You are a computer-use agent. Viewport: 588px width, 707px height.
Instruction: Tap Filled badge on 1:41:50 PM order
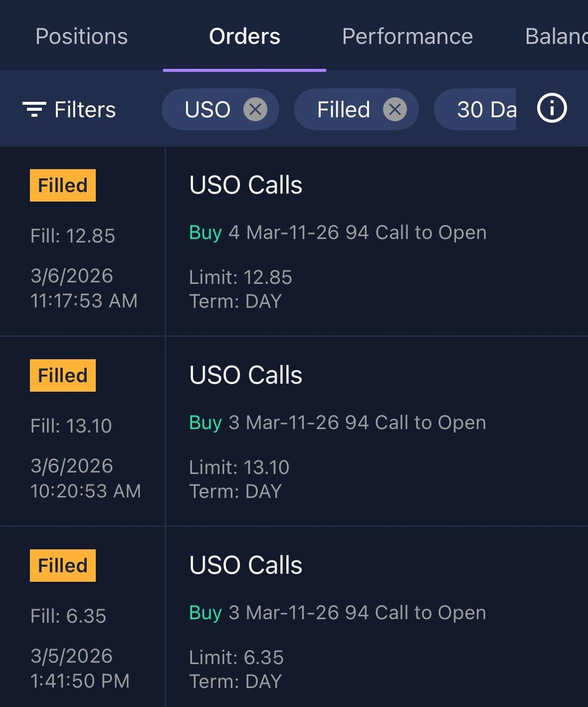(63, 565)
